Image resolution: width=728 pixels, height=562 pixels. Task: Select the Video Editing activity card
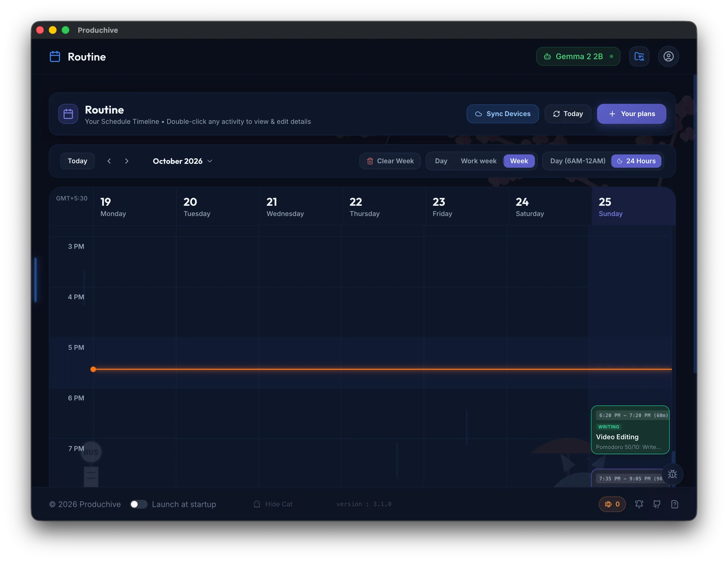pyautogui.click(x=630, y=430)
